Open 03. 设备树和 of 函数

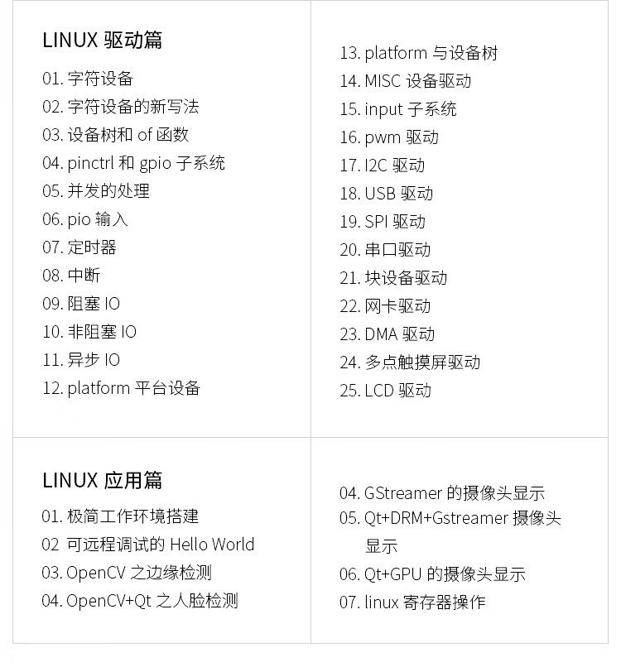pos(116,135)
